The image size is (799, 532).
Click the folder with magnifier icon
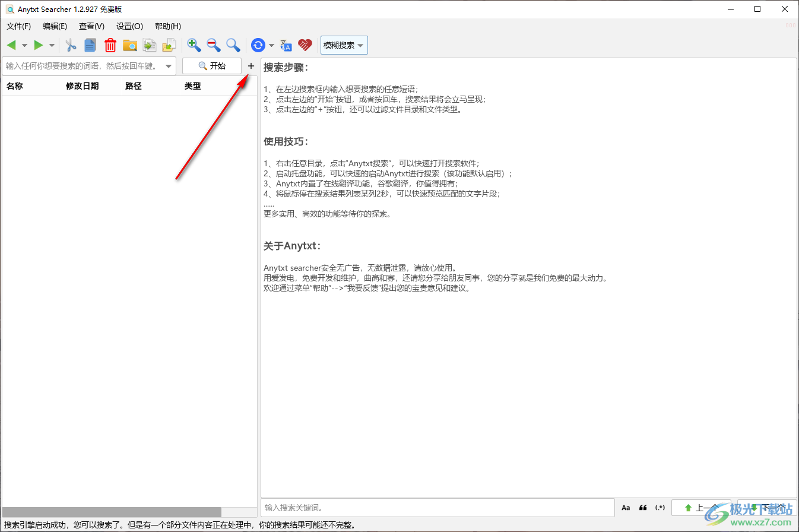(130, 45)
